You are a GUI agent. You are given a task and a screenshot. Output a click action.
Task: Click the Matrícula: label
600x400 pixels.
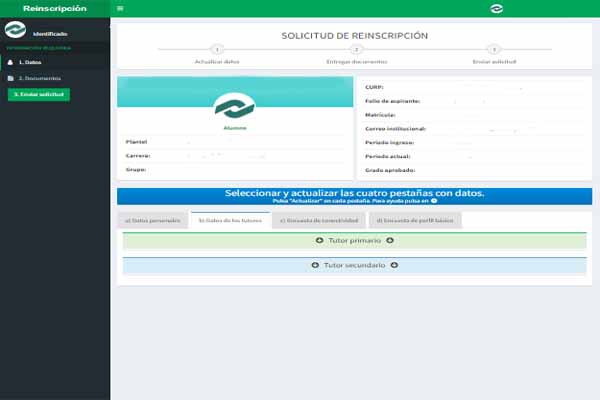click(380, 115)
